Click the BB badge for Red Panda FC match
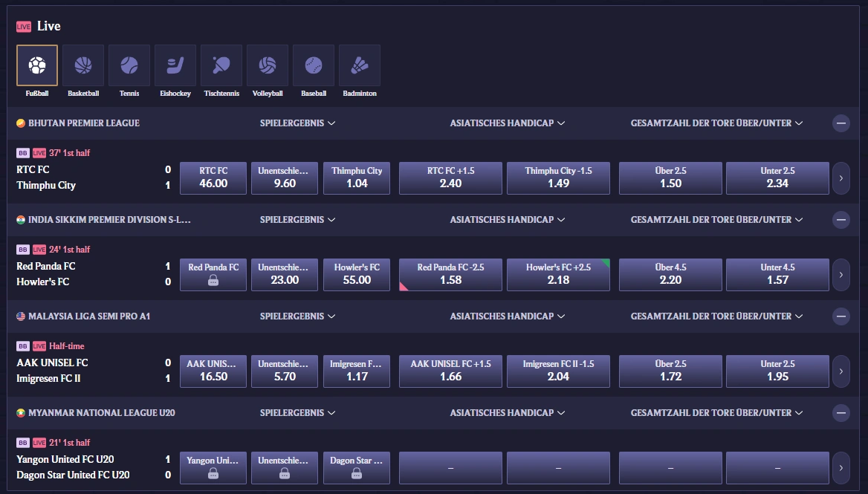 point(23,250)
